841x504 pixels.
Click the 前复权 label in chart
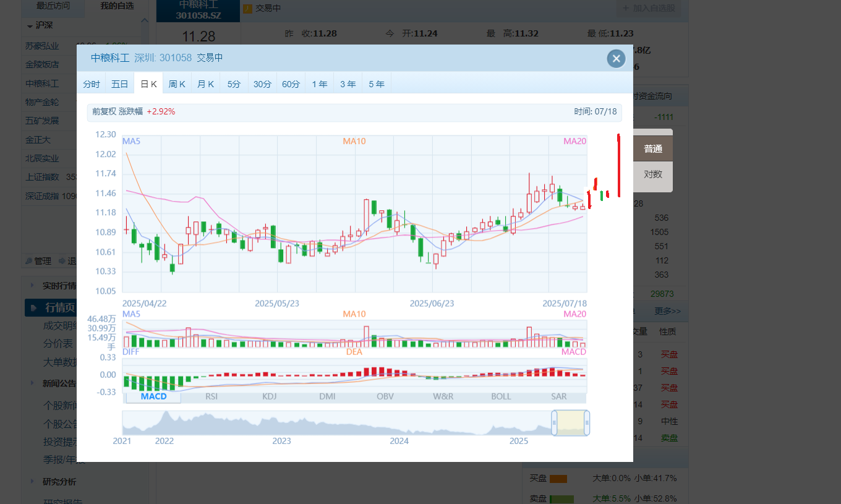(104, 111)
